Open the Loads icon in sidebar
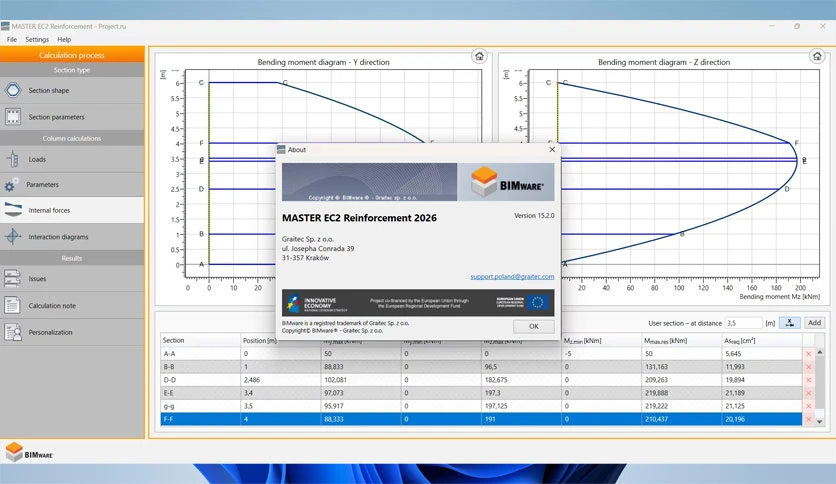The height and width of the screenshot is (484, 836). pos(13,159)
